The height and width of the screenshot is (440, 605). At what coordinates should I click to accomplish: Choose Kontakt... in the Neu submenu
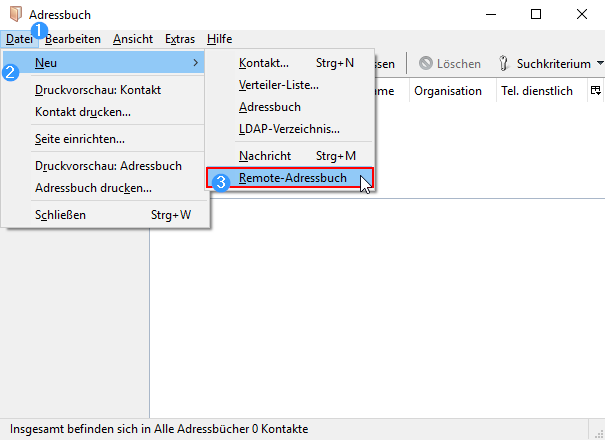pos(264,64)
